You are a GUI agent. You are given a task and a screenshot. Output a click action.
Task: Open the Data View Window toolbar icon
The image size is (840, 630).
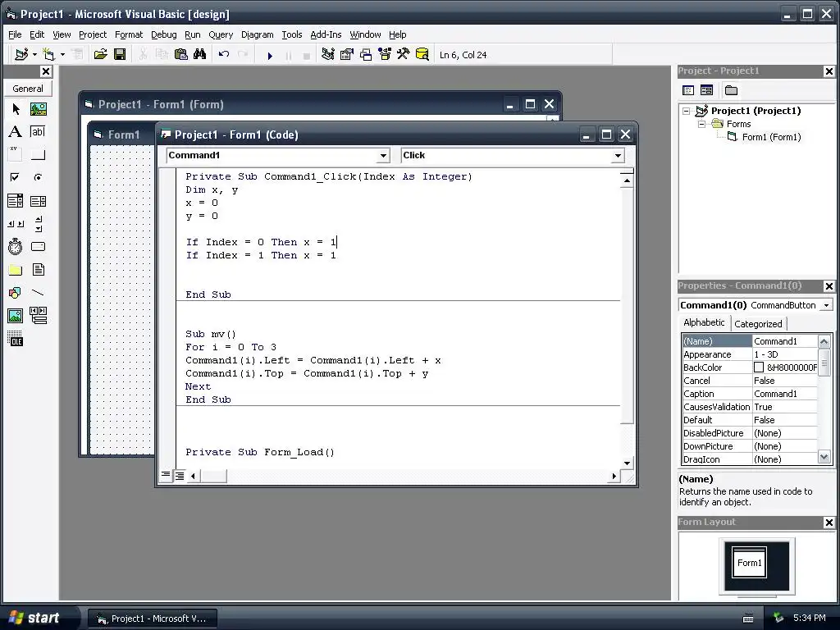(422, 55)
